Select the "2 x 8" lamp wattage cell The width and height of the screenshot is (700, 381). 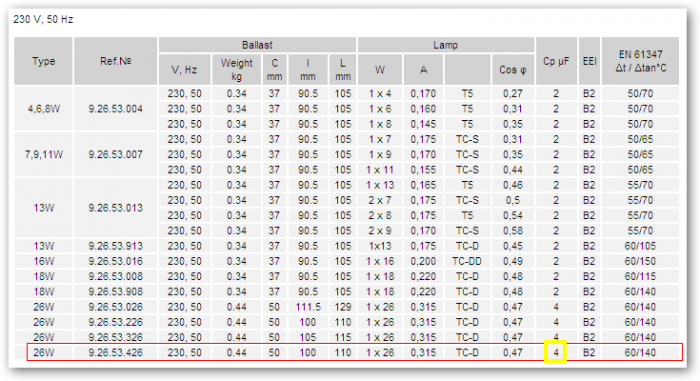tap(380, 215)
